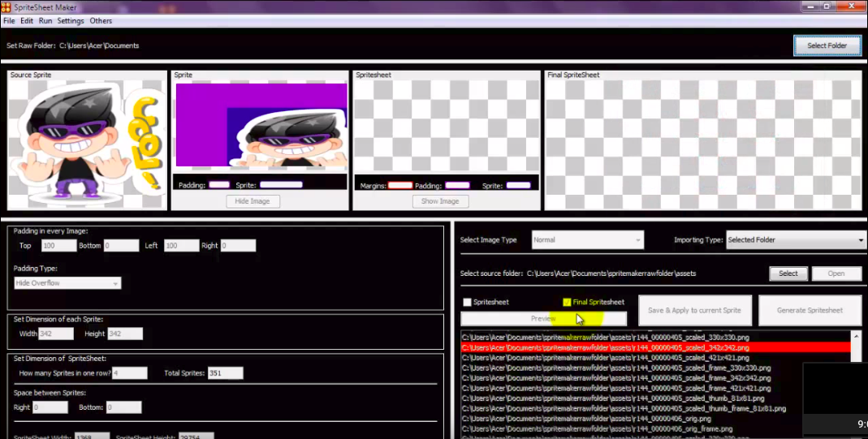Open the Importing Type dropdown
The height and width of the screenshot is (439, 868).
tap(796, 240)
